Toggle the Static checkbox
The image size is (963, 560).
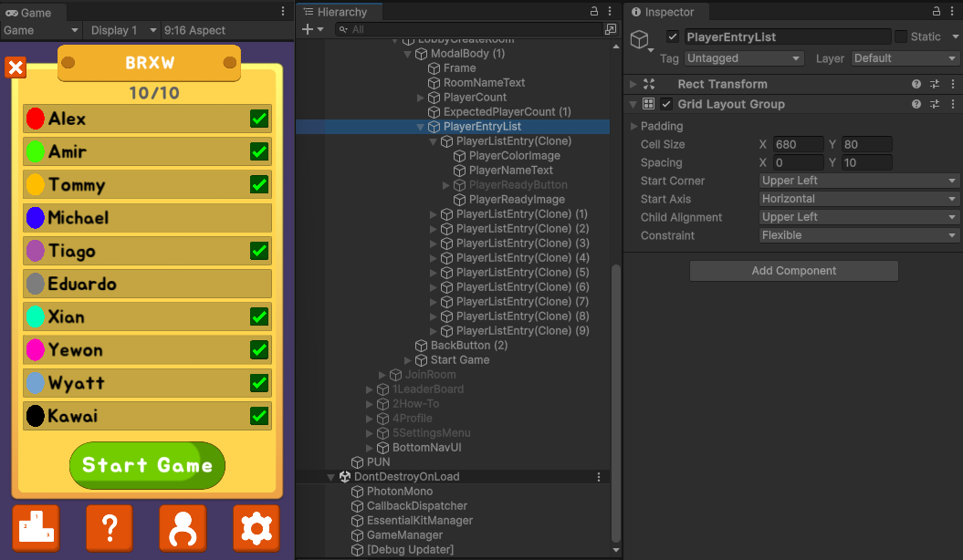pyautogui.click(x=900, y=36)
